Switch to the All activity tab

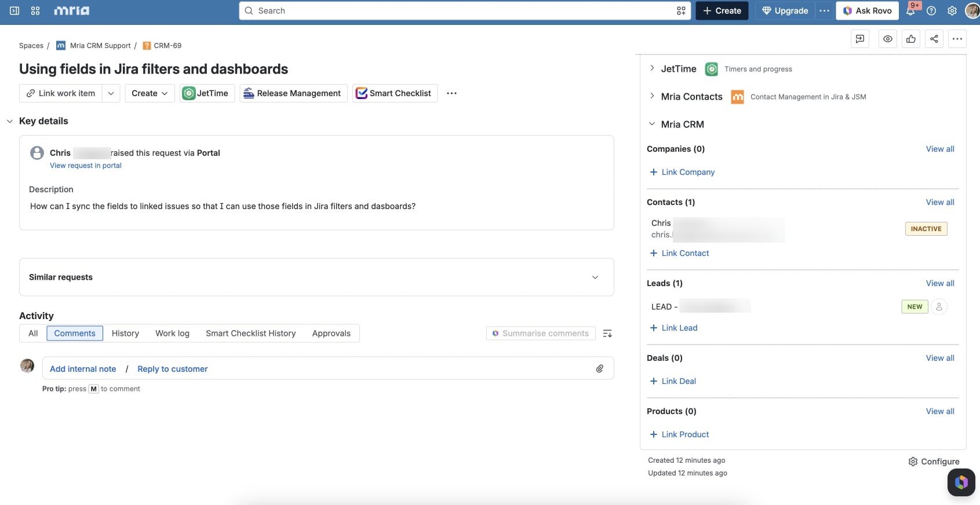33,333
